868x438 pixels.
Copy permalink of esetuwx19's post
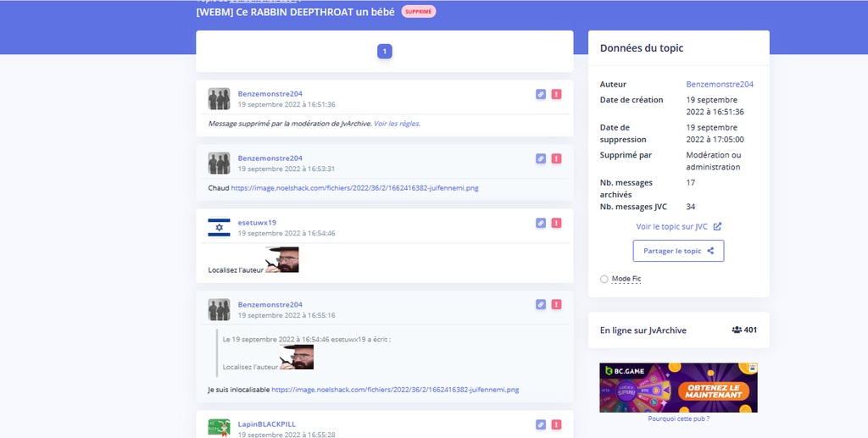click(x=541, y=223)
